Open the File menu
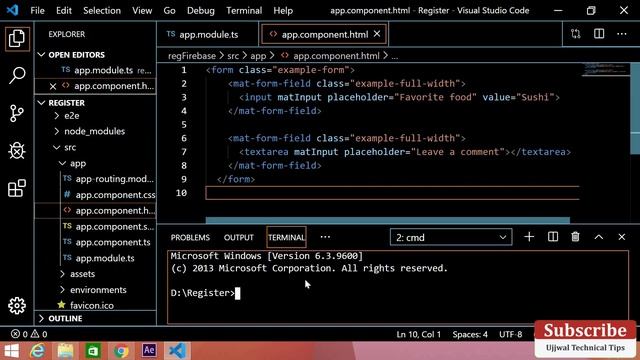640x360 pixels. click(37, 11)
